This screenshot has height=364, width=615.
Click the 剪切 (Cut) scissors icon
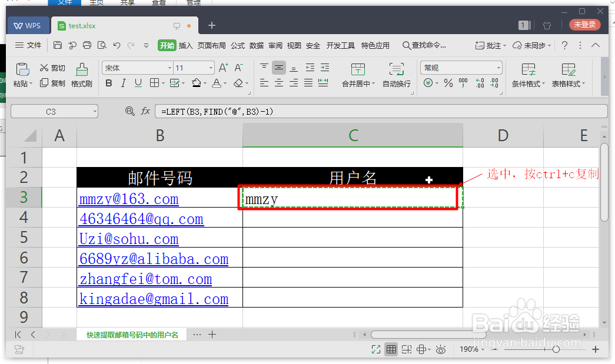tap(52, 68)
